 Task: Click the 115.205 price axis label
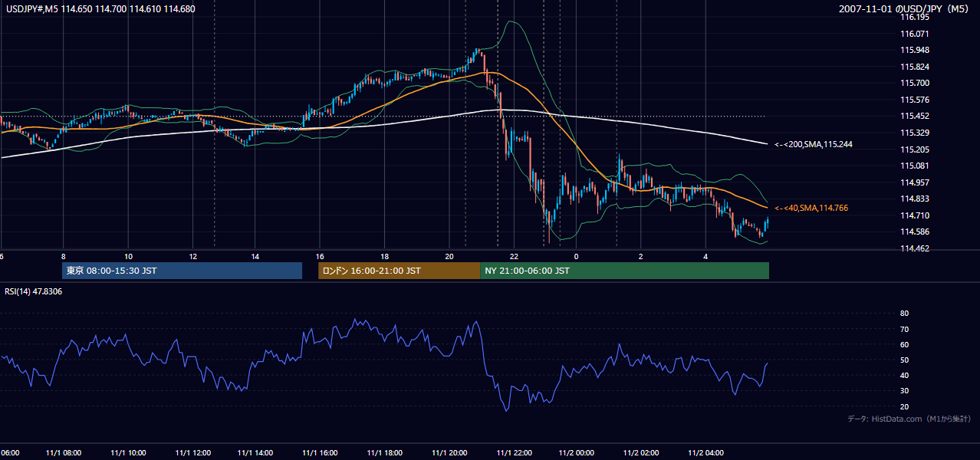(915, 149)
